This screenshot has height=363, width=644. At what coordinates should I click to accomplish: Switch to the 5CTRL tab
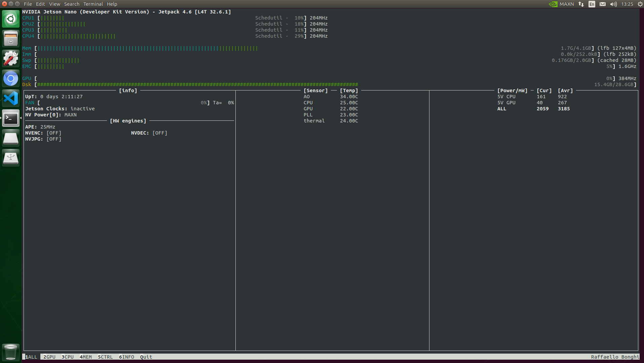105,357
